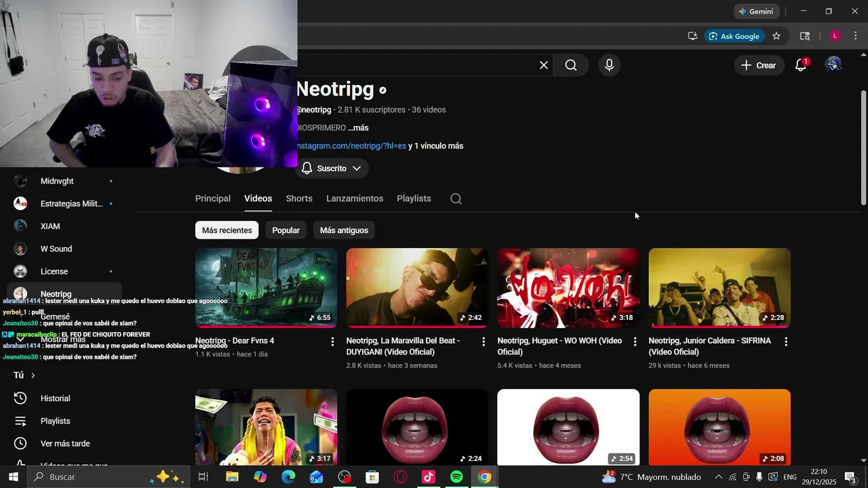Open Historial in the sidebar
This screenshot has width=868, height=488.
pyautogui.click(x=64, y=399)
